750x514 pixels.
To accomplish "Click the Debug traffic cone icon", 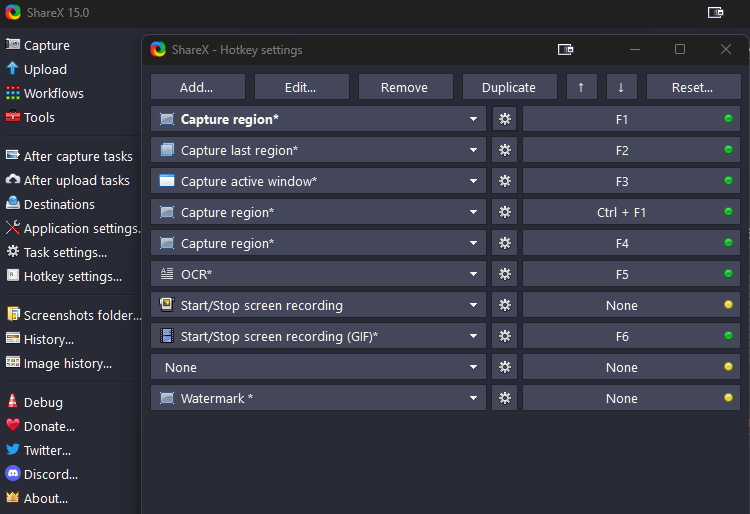I will pyautogui.click(x=13, y=401).
